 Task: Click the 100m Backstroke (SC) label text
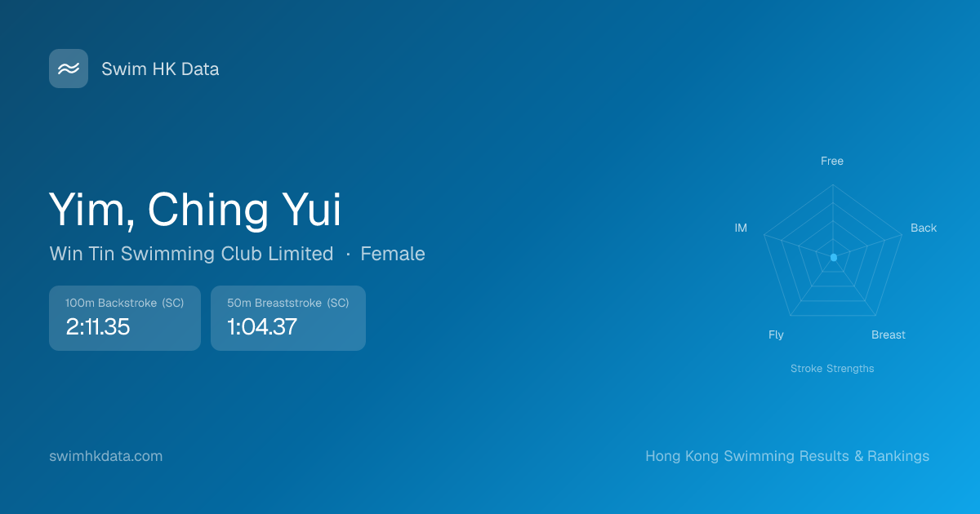click(125, 303)
